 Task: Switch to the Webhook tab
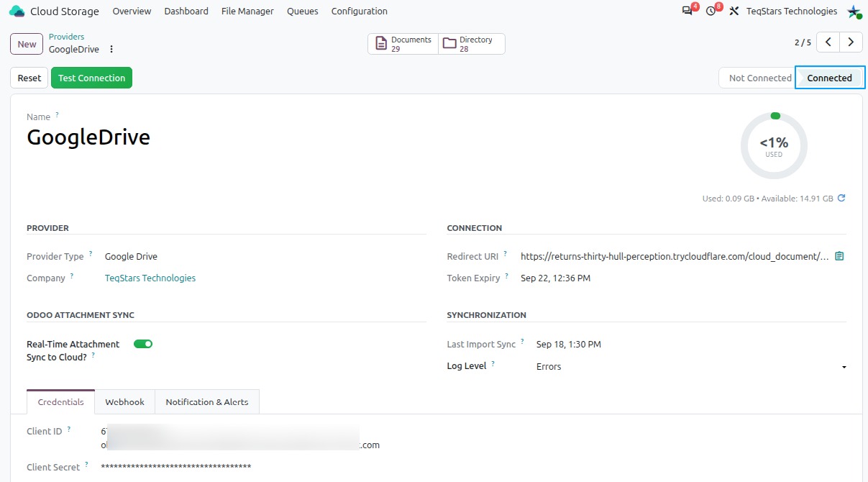pyautogui.click(x=124, y=402)
